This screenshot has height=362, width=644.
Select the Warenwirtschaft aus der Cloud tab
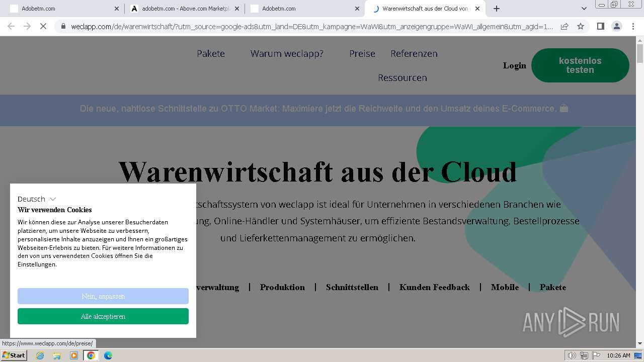(x=425, y=9)
